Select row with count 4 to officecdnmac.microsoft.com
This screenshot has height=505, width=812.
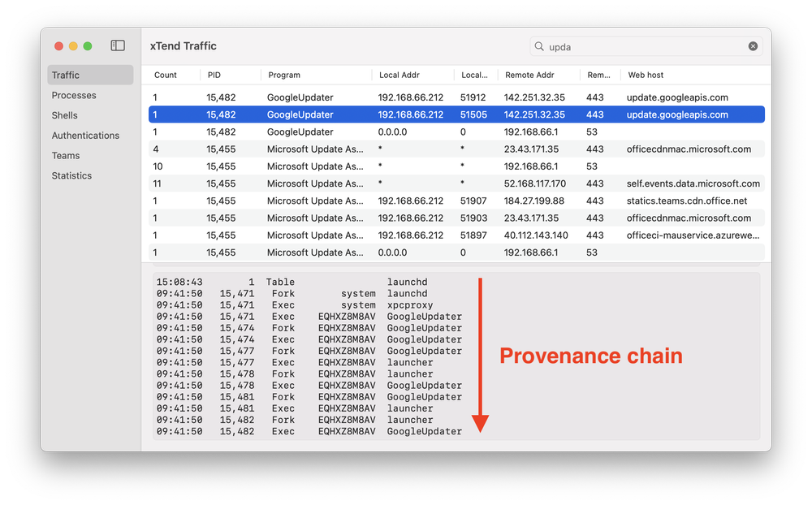(x=456, y=149)
